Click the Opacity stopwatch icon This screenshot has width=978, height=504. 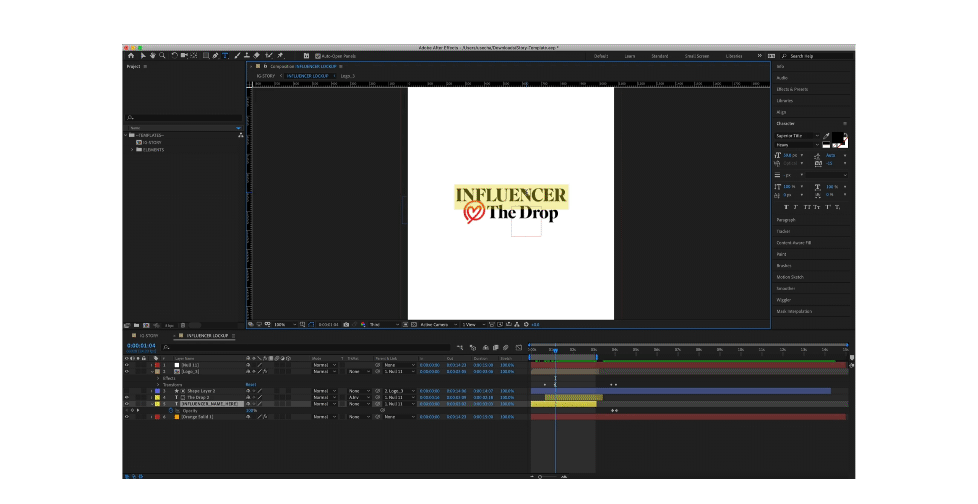[171, 410]
